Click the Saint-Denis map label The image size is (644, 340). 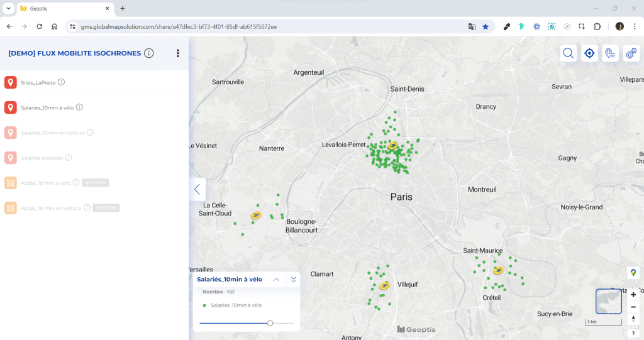coord(407,89)
